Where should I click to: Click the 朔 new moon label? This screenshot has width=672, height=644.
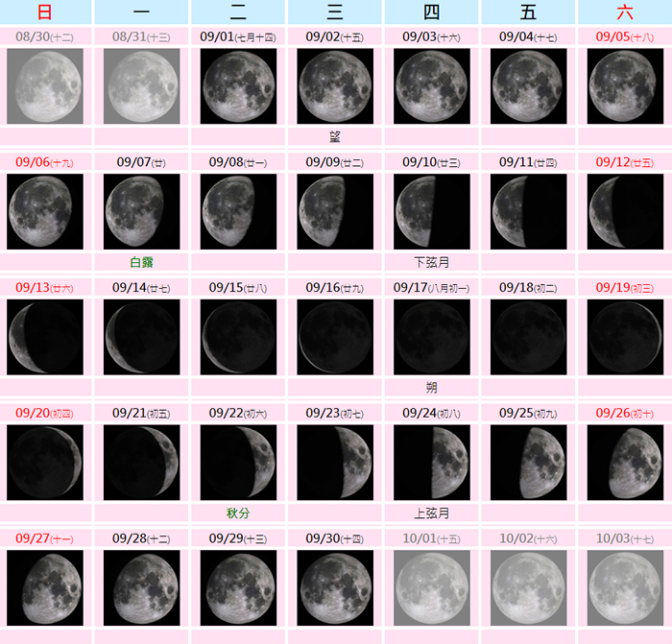432,388
